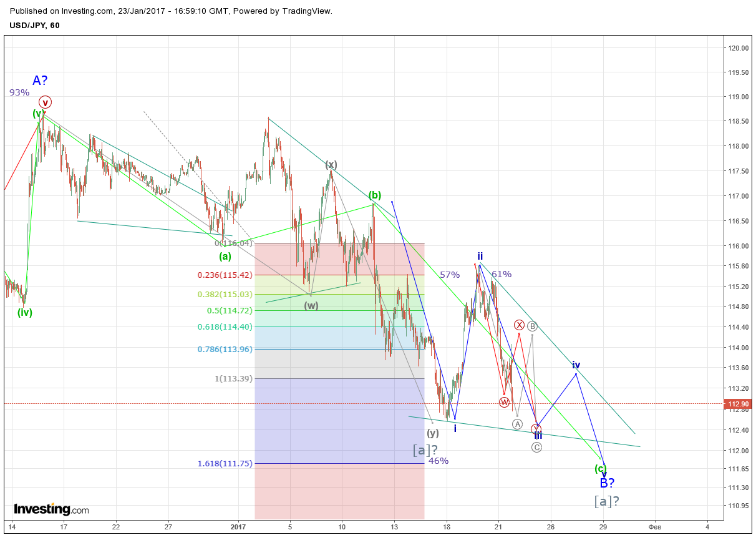Select the USD/JPY, 60 chart title
756x535 pixels.
(35, 25)
